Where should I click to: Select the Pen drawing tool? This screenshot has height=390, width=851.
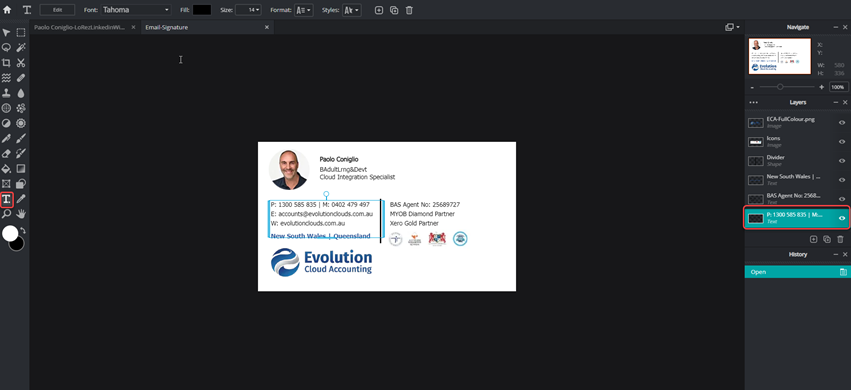7,138
